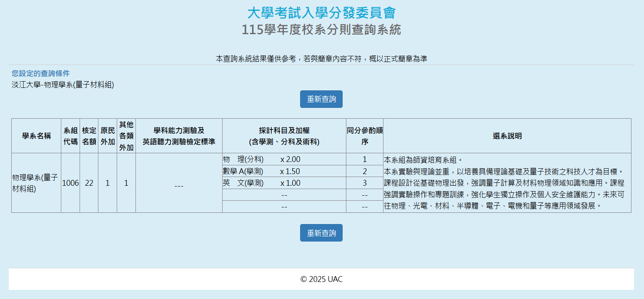Click the © 2025 UAC footer text

321,279
